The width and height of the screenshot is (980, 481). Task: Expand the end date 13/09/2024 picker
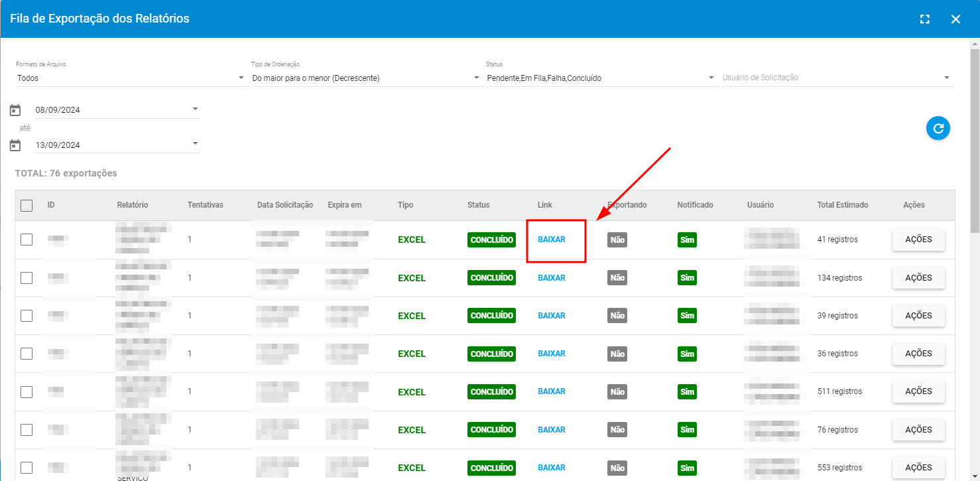pos(117,145)
